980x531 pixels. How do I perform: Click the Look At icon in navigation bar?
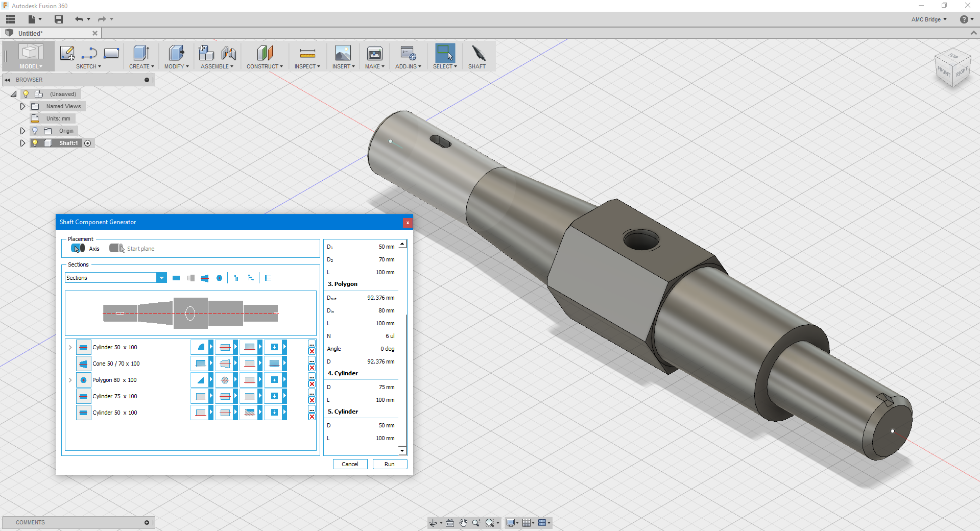pyautogui.click(x=450, y=523)
